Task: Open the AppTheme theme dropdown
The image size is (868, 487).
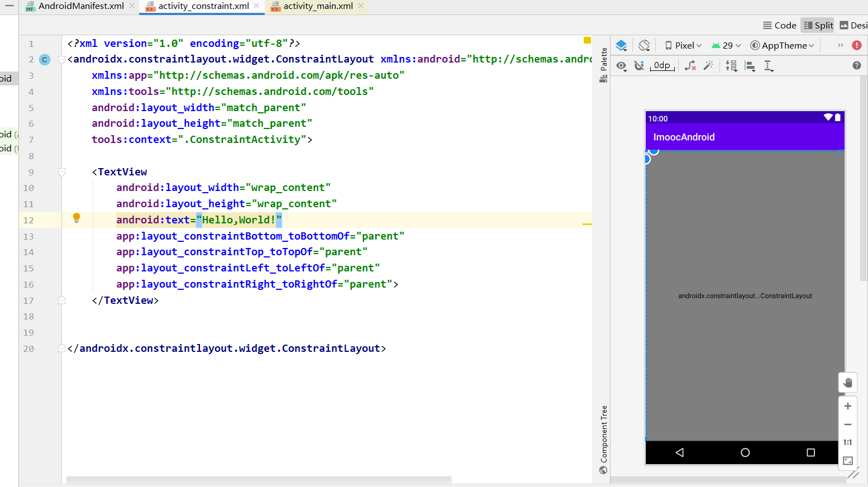Action: 783,46
